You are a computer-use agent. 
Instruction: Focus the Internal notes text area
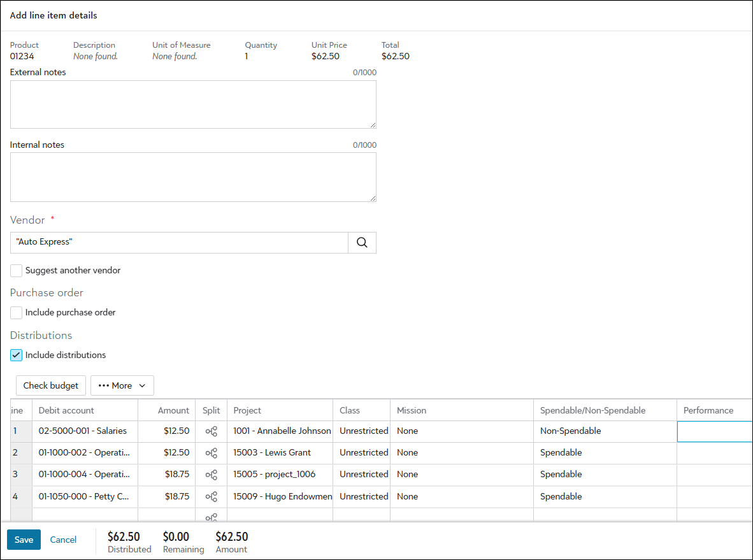point(193,177)
